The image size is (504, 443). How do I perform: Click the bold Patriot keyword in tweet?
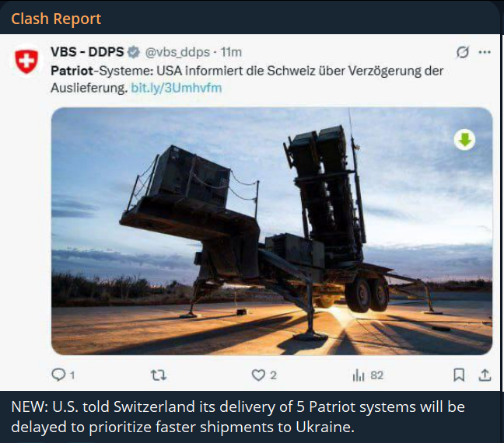72,71
